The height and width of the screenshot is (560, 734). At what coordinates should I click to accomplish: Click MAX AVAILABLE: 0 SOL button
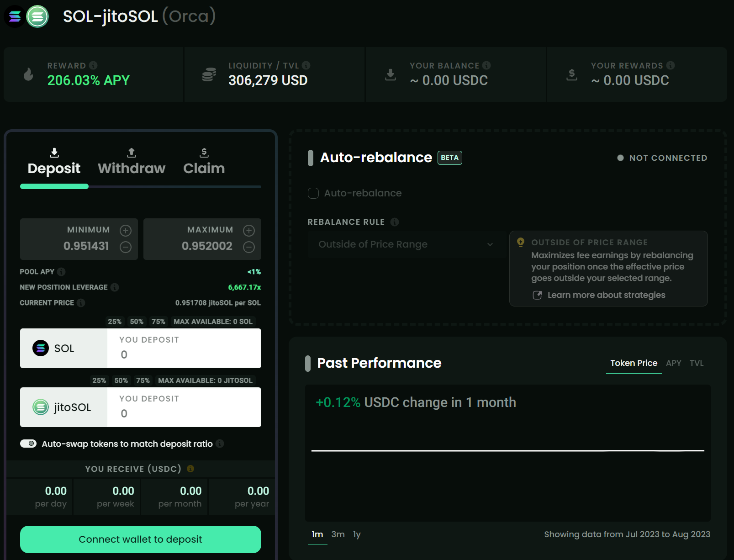(x=213, y=322)
